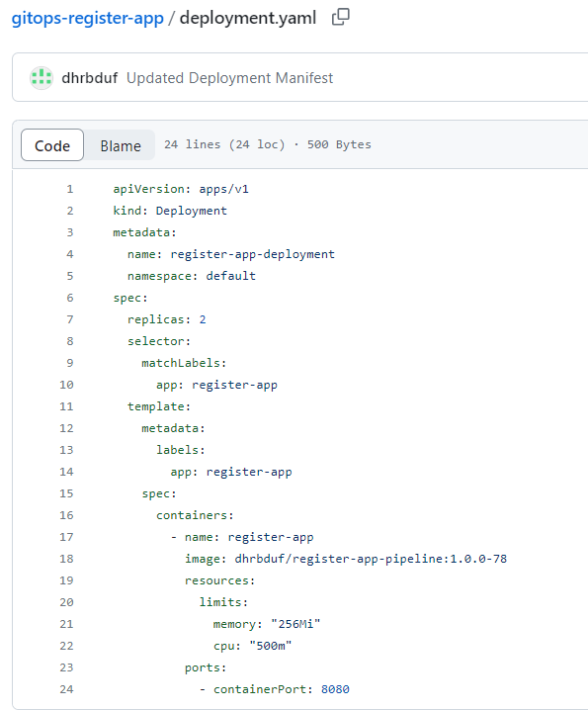Switch to the Code tab
The image size is (588, 710).
pos(52,145)
